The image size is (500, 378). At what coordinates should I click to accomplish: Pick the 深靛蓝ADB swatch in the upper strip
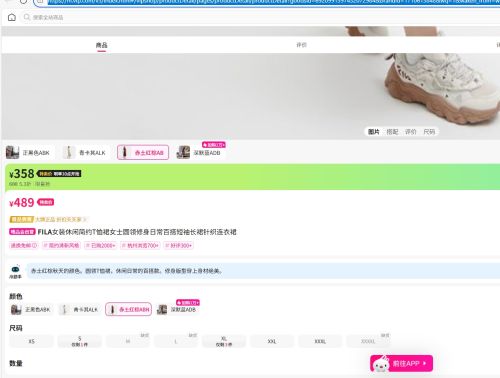pyautogui.click(x=200, y=152)
